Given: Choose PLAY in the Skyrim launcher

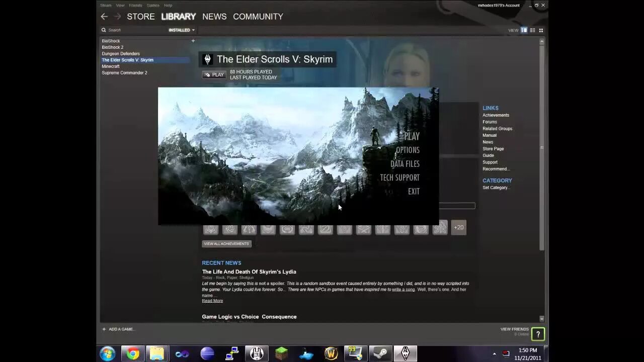Looking at the screenshot, I should (x=412, y=136).
